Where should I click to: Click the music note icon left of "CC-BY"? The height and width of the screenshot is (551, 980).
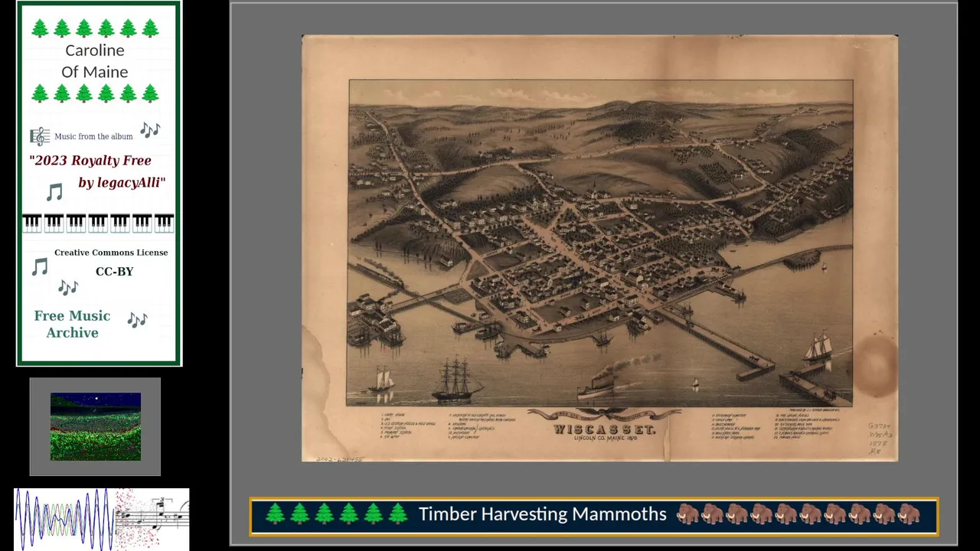(40, 266)
